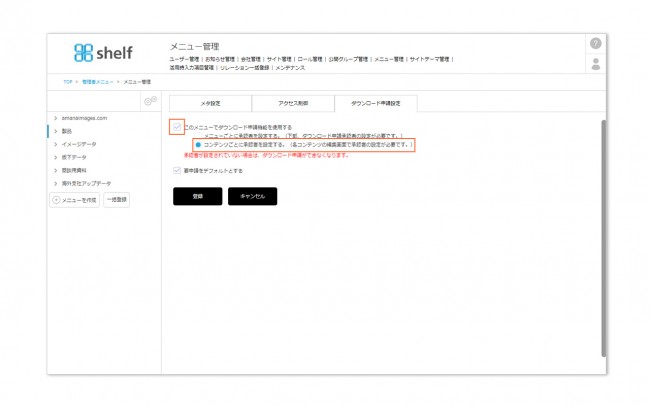The image size is (650, 406).
Task: Expand the イメージデータ tree node
Action: [x=56, y=144]
